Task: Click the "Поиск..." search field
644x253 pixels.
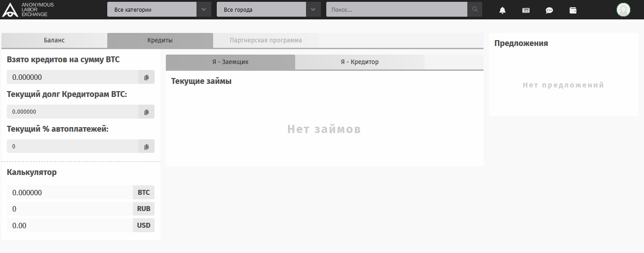Action: 397,9
